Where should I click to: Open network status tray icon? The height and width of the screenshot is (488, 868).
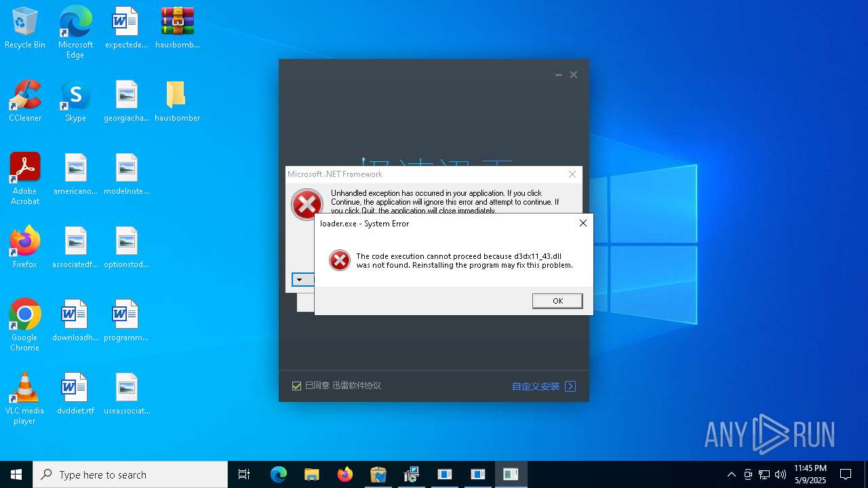click(x=764, y=474)
